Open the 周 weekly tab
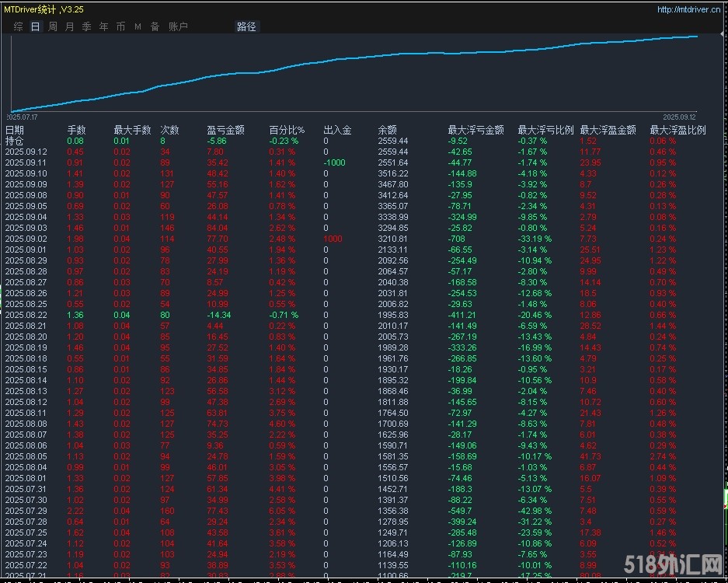This screenshot has width=728, height=583. tap(53, 26)
